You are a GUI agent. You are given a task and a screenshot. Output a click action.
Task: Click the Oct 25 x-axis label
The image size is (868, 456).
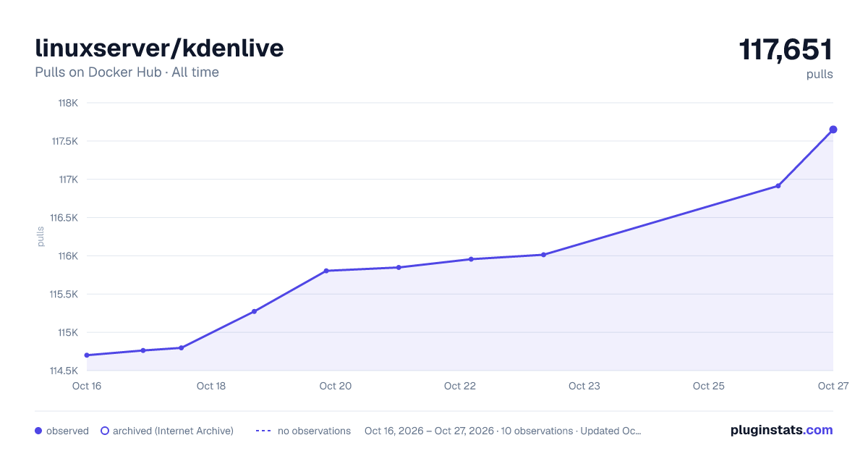pyautogui.click(x=709, y=386)
